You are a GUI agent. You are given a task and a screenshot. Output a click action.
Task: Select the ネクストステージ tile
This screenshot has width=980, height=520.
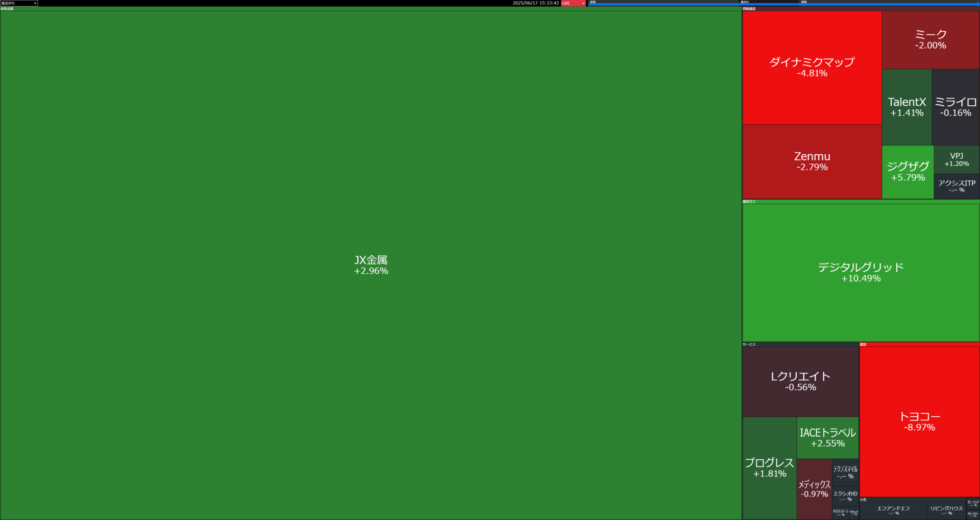point(840,512)
